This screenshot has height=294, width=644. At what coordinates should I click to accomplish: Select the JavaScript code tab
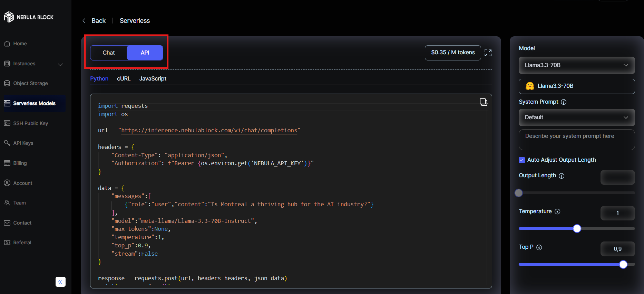click(153, 79)
